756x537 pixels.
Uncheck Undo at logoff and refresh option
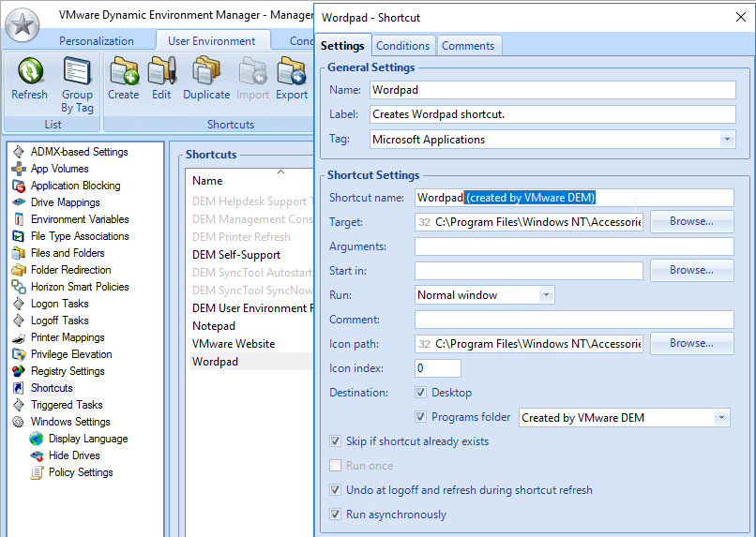point(335,490)
